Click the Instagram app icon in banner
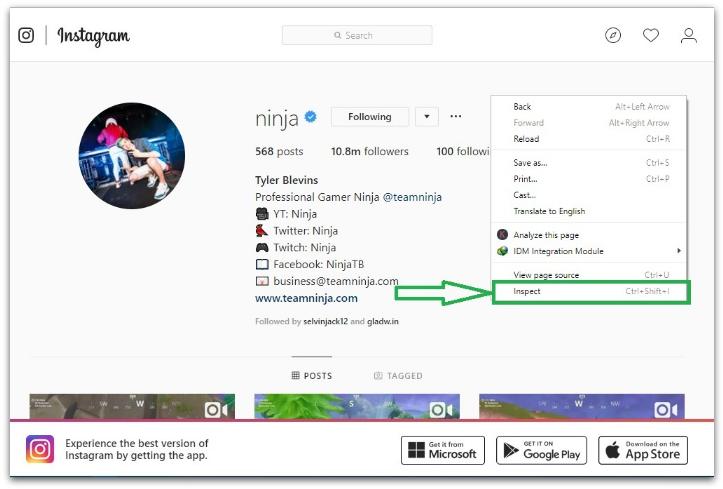723x489 pixels. [x=40, y=449]
